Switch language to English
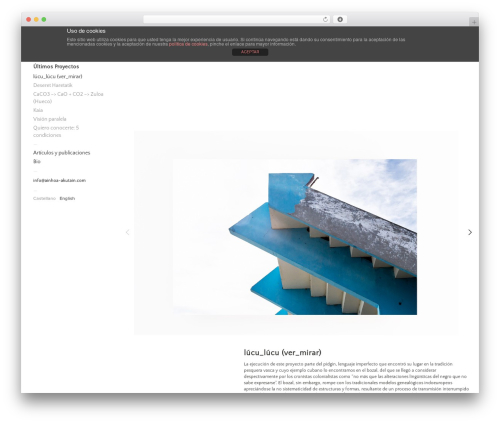 click(67, 198)
